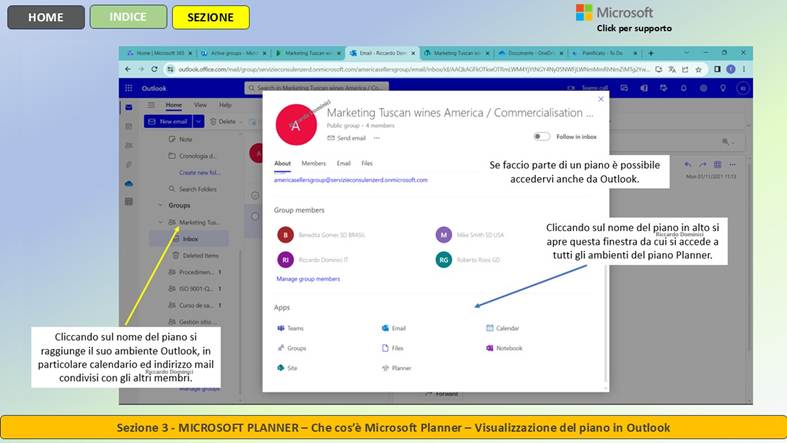Viewport: 787px width, 443px height.
Task: Click the Manage group members link
Action: tap(308, 279)
